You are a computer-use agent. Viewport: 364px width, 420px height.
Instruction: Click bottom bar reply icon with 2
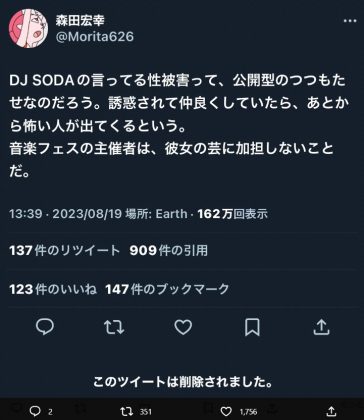40,411
